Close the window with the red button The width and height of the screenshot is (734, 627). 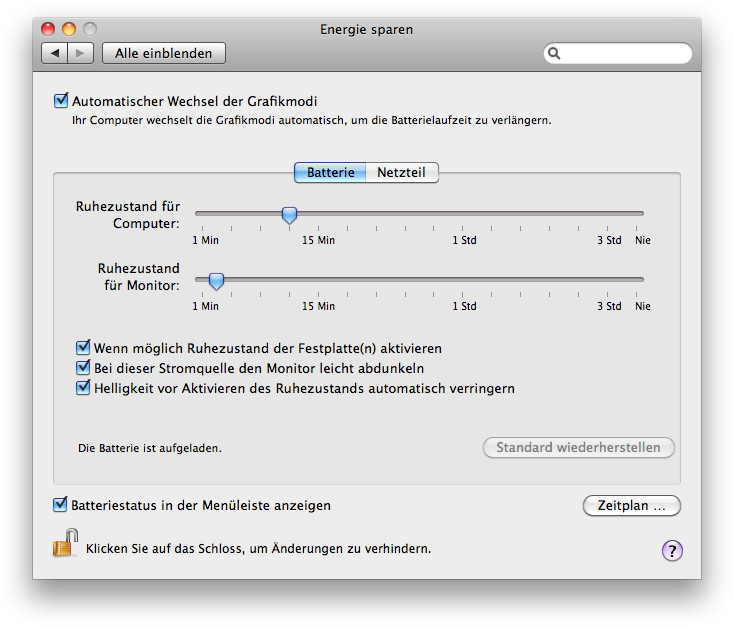(48, 29)
